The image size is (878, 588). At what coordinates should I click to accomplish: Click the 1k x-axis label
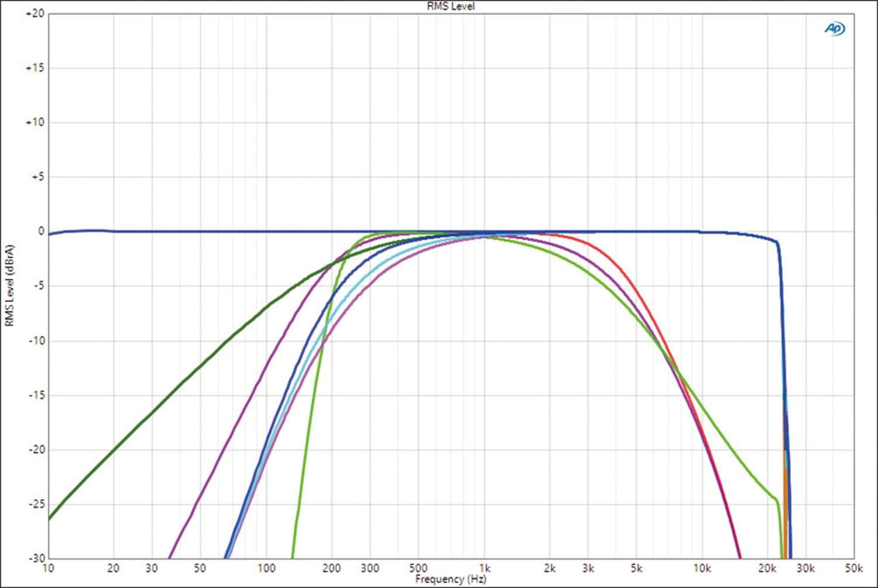point(485,568)
